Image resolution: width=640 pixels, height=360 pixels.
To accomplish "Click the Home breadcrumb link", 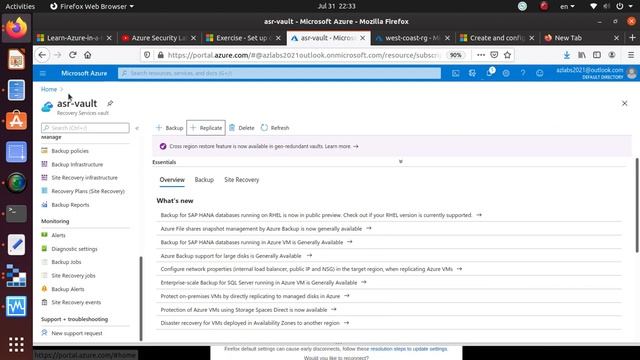I will [x=49, y=89].
